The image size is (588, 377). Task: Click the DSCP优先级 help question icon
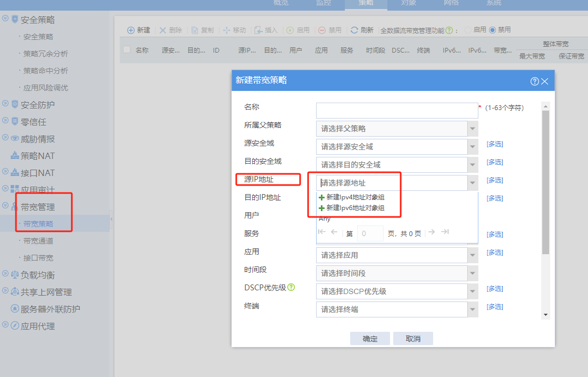291,288
